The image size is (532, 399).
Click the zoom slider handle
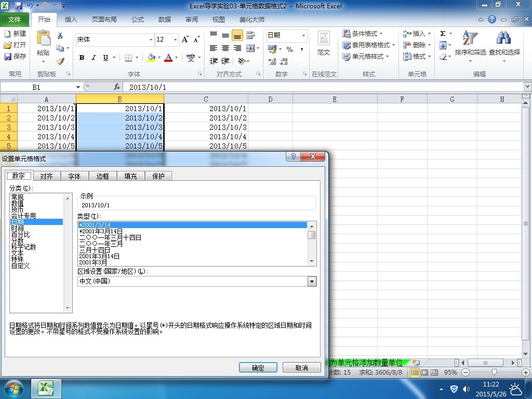click(495, 372)
